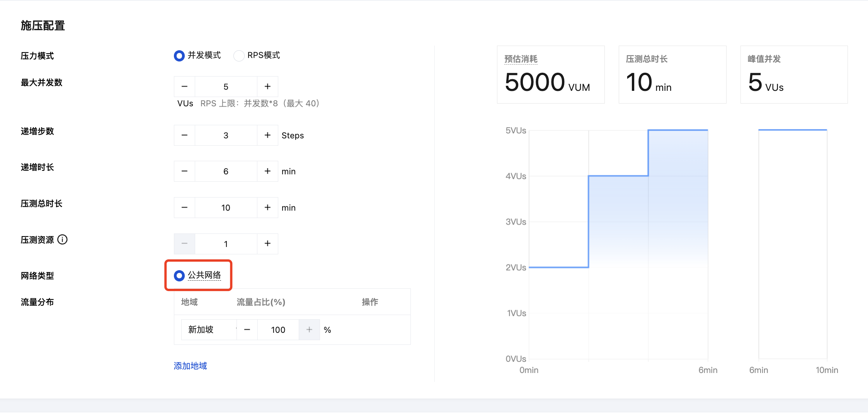Decrease max concurrency with minus icon
The image size is (868, 419).
184,87
